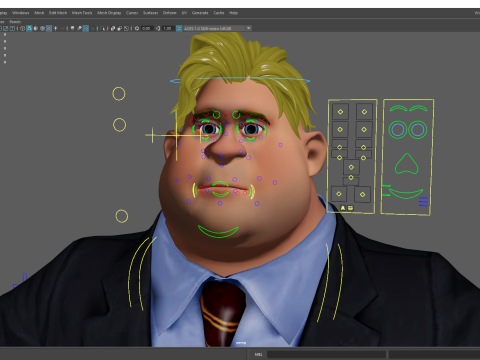The width and height of the screenshot is (480, 360).
Task: Enable X-Ray display icon
Action: tap(113, 28)
